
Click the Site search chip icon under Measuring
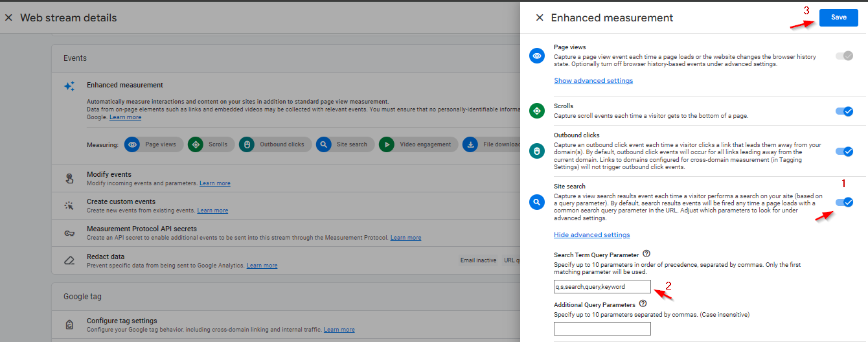click(323, 144)
